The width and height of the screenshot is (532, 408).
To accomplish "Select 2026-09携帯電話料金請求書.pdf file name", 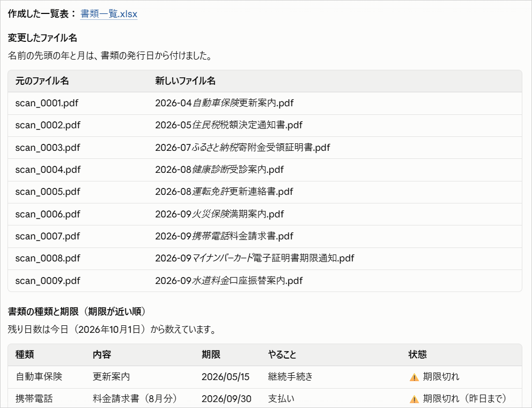I will (x=224, y=236).
